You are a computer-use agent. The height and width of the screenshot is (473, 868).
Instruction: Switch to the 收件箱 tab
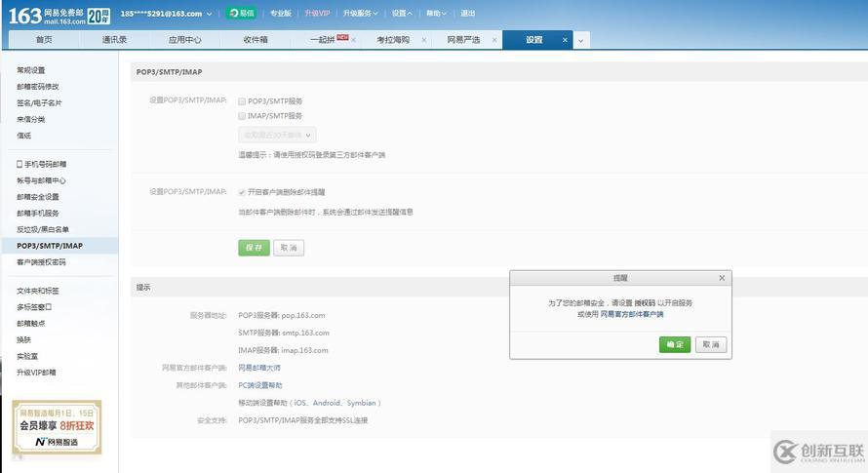coord(256,40)
